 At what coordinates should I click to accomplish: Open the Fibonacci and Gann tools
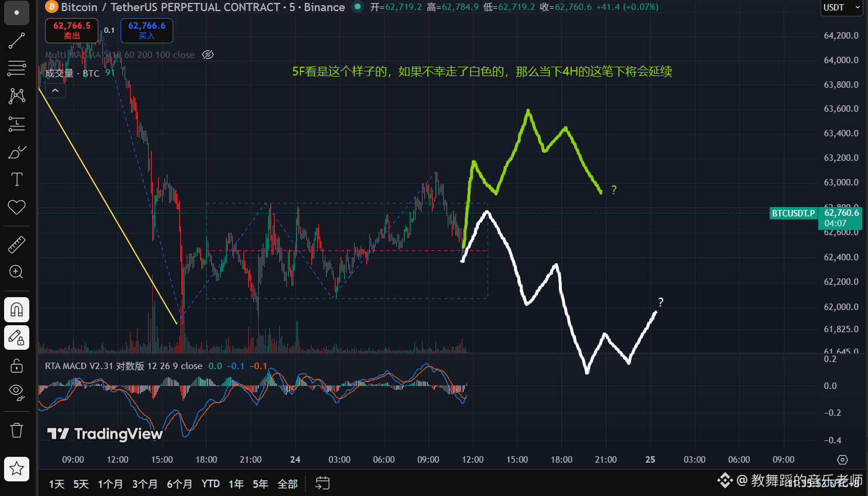pyautogui.click(x=16, y=68)
